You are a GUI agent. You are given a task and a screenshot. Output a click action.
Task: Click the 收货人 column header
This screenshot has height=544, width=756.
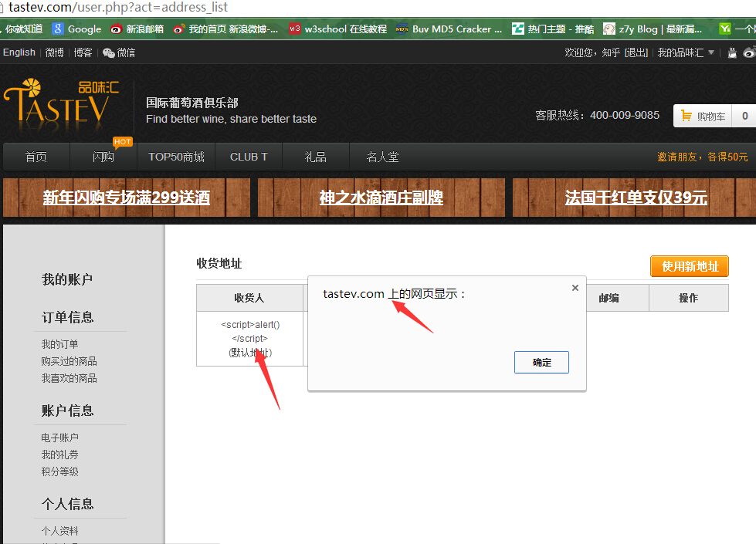click(249, 298)
